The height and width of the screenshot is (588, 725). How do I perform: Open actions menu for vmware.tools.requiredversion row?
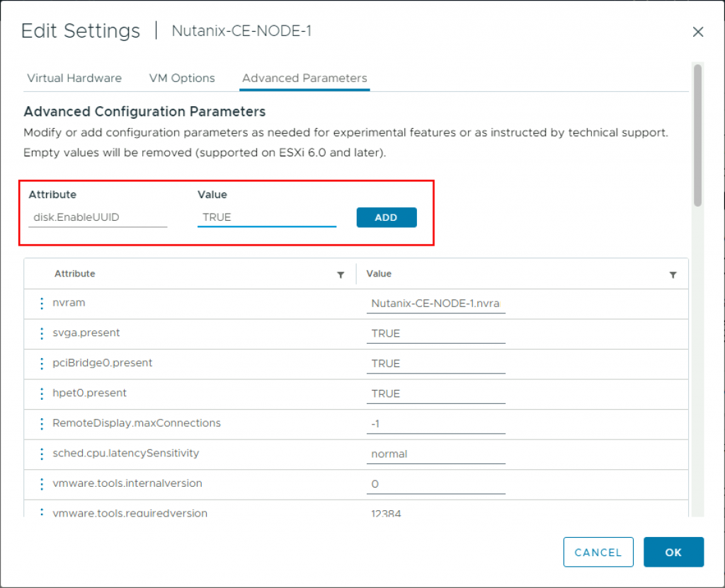click(41, 512)
